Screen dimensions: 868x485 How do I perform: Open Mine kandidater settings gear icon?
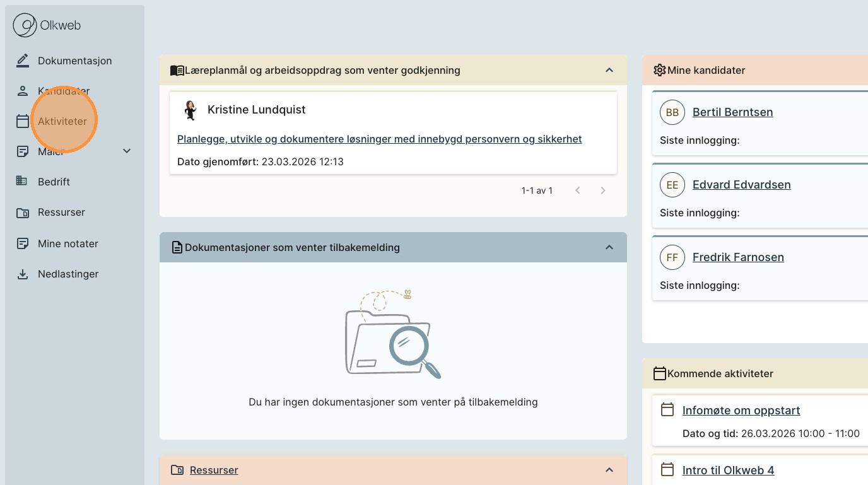pyautogui.click(x=659, y=70)
